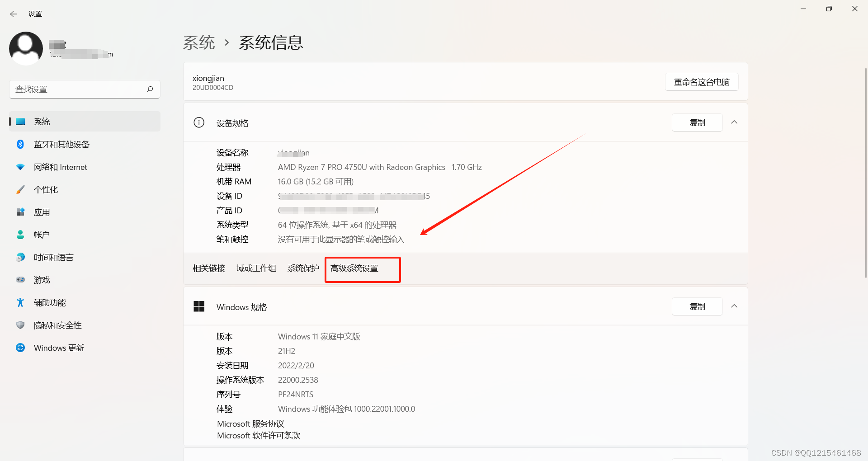
Task: Collapse the 设备规格 section chevron
Action: click(734, 122)
